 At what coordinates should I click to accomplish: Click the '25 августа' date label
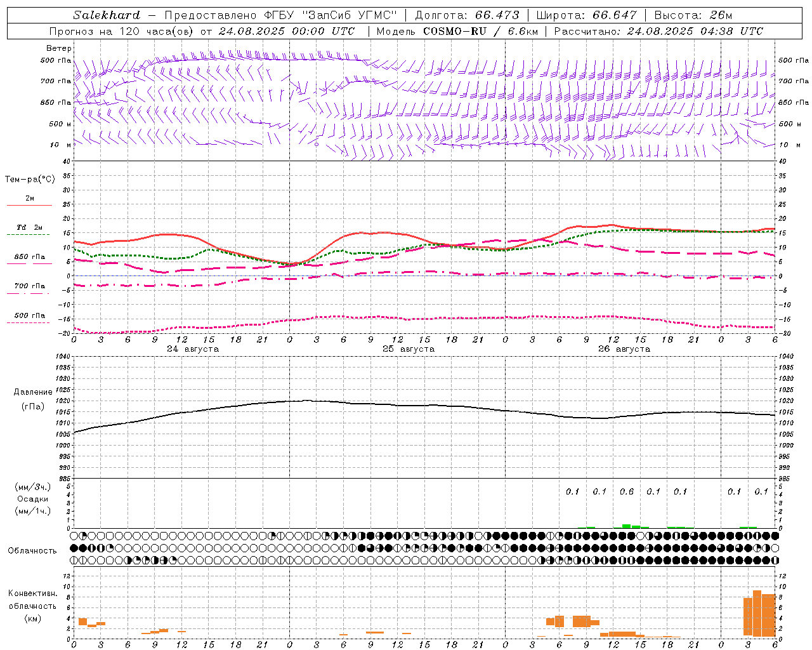click(x=409, y=349)
